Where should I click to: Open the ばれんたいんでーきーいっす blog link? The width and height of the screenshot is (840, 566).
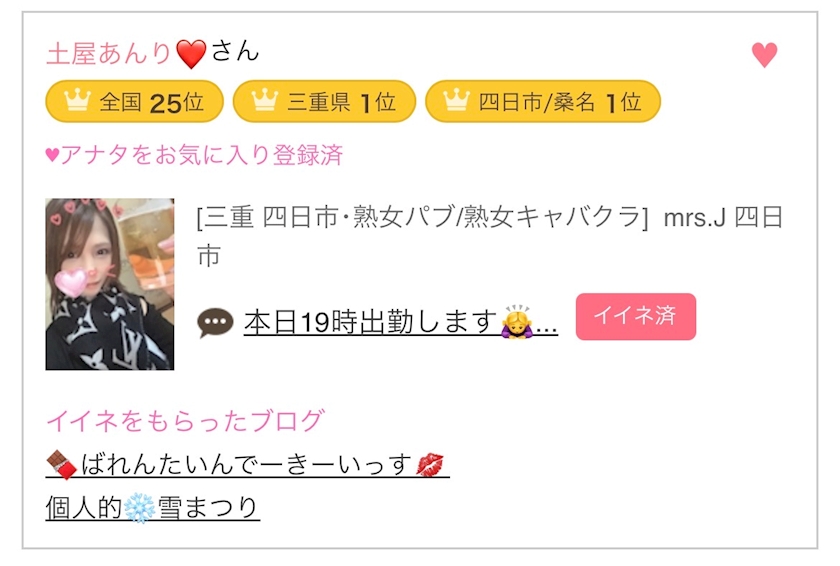247,464
